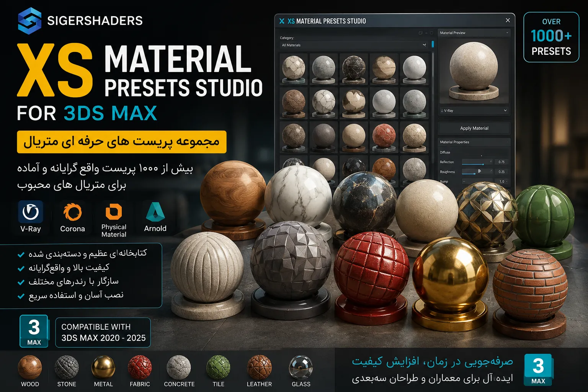Click the SigerShaders cube logo

coord(29,21)
